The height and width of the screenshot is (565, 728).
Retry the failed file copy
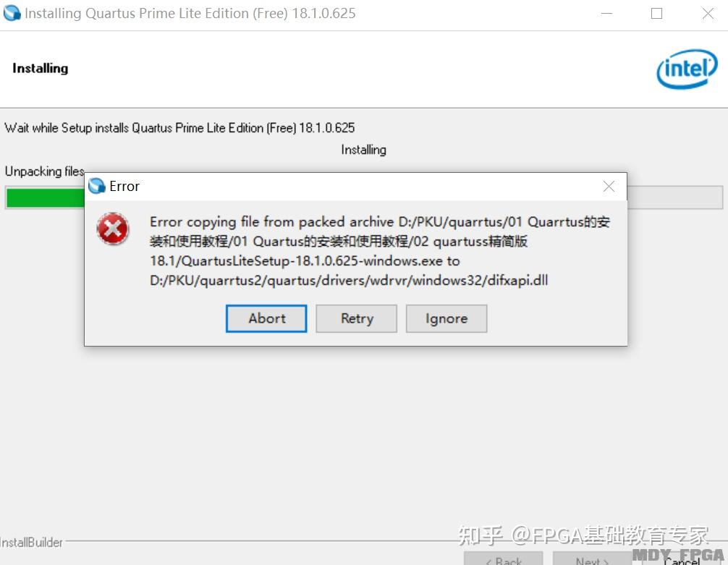[356, 318]
